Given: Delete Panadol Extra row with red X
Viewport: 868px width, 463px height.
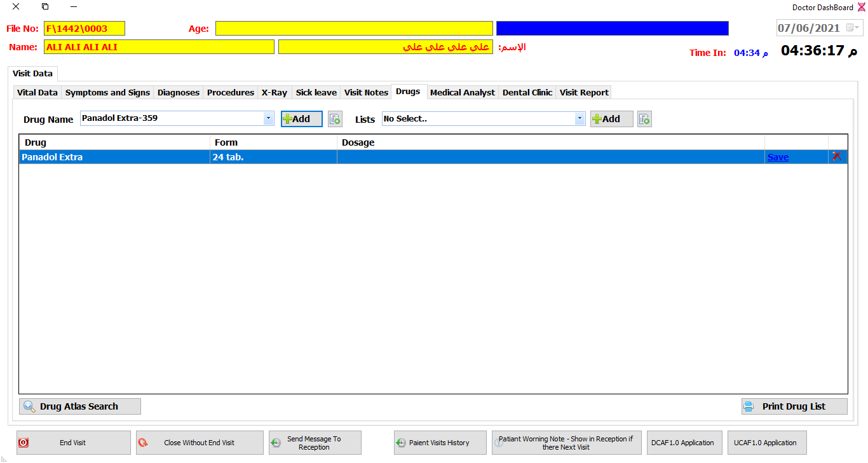Looking at the screenshot, I should point(837,156).
